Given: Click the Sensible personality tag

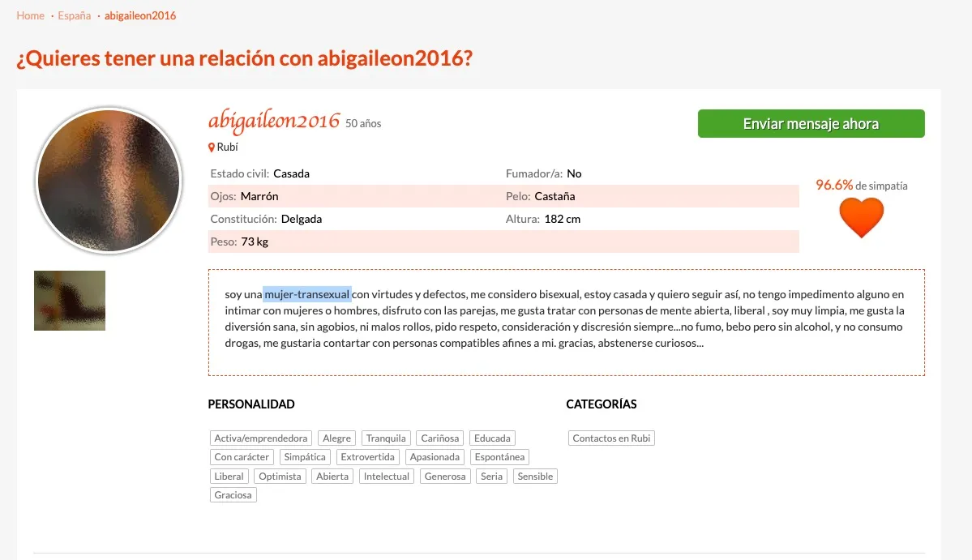Looking at the screenshot, I should (x=535, y=477).
